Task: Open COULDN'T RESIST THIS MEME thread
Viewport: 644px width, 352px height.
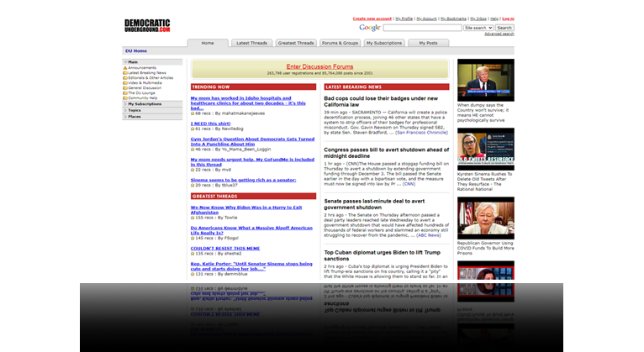Action: [225, 249]
